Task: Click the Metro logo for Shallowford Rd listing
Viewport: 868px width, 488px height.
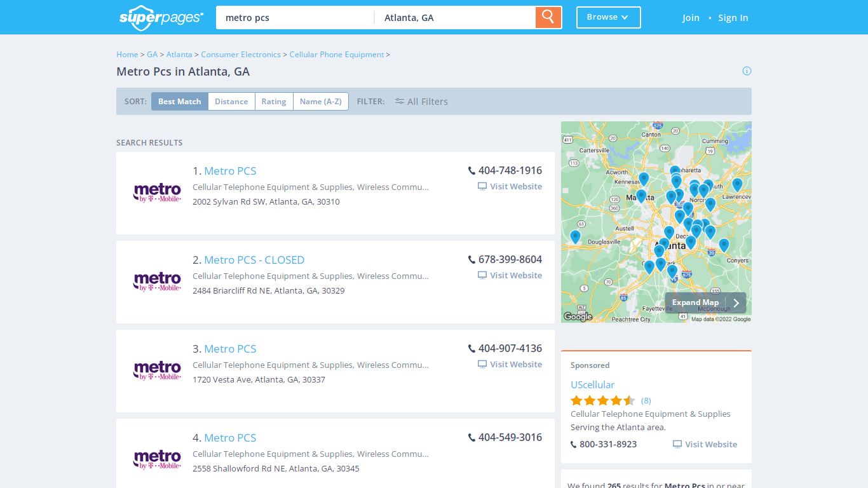Action: click(x=157, y=459)
